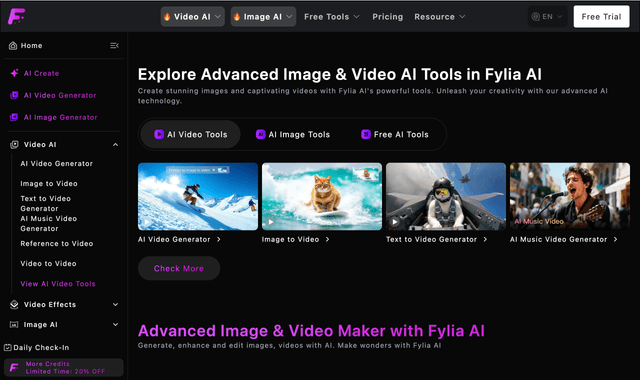Click the AI Create sparkle icon
The height and width of the screenshot is (380, 640).
(x=14, y=73)
